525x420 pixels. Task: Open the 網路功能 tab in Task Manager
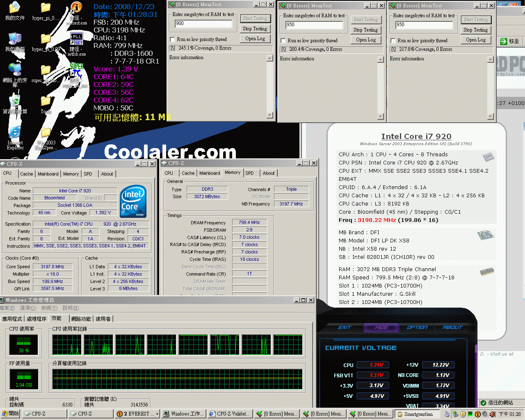[81, 319]
